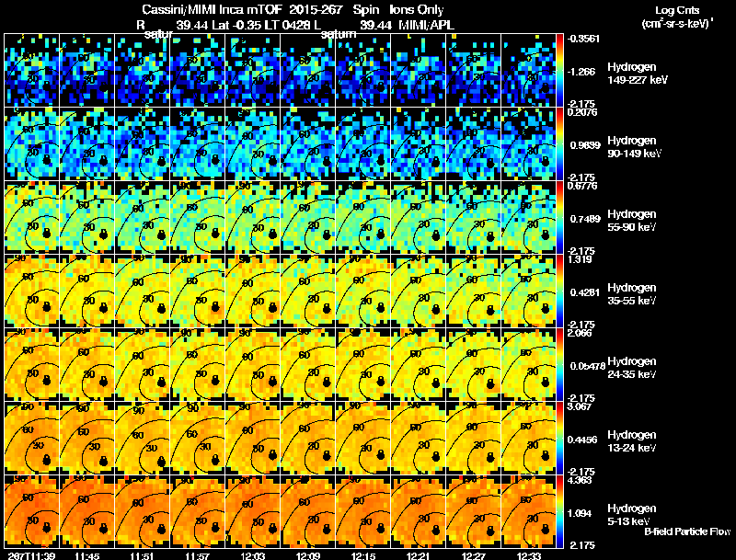This screenshot has width=736, height=560.
Task: Click the 12:33 time label
Action: [x=530, y=556]
